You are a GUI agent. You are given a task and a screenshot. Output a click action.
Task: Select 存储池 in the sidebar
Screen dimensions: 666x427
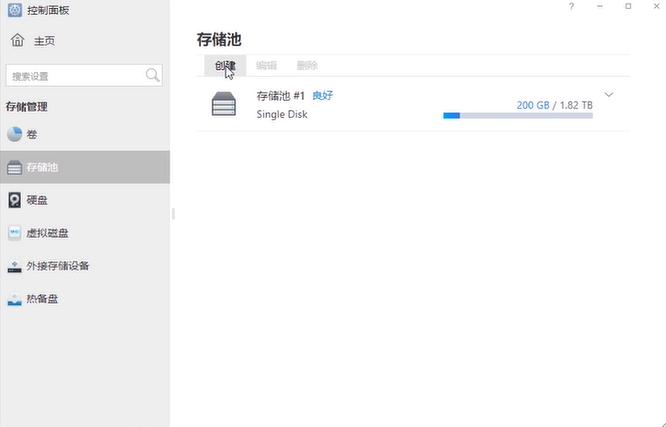coord(42,167)
